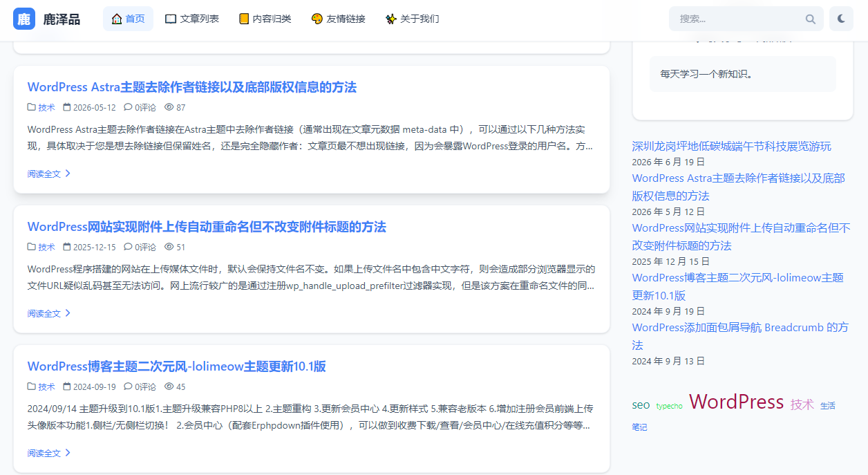Click the handshake icon beside 友情链接
The height and width of the screenshot is (475, 868).
pos(317,19)
